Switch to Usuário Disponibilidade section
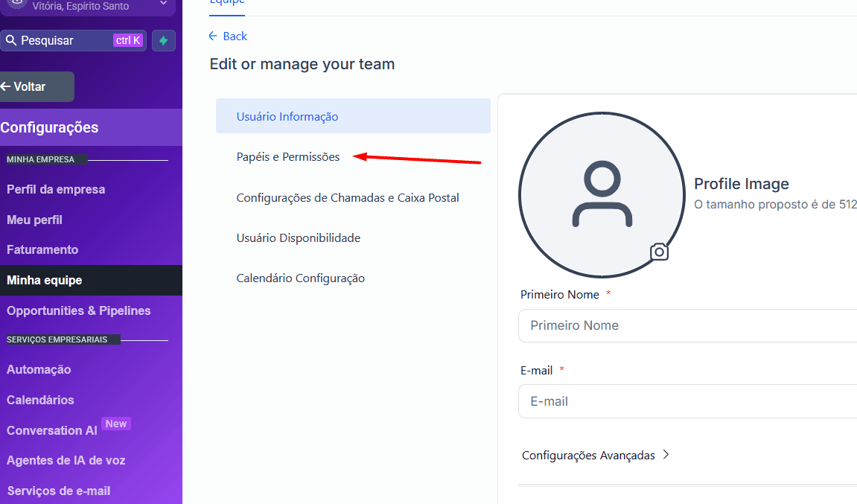857x504 pixels. [299, 238]
